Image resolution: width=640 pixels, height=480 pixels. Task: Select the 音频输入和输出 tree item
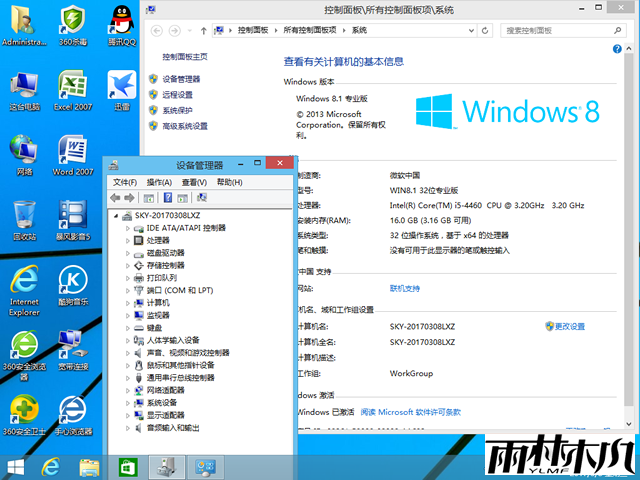173,428
